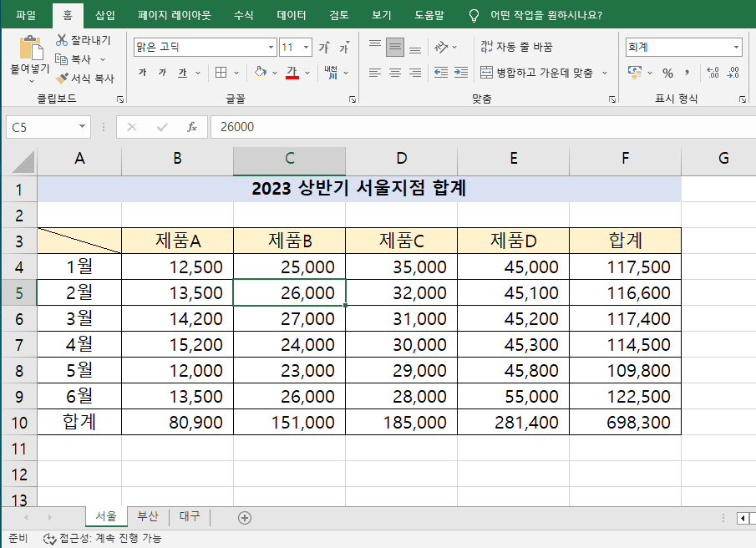Open the number format (표시 형식) dialog launcher
756x548 pixels.
(x=743, y=99)
